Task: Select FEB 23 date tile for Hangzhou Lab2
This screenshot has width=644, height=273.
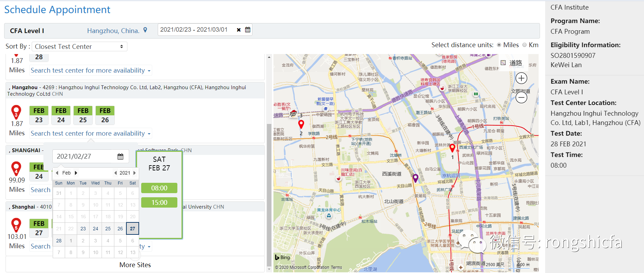Action: [39, 115]
